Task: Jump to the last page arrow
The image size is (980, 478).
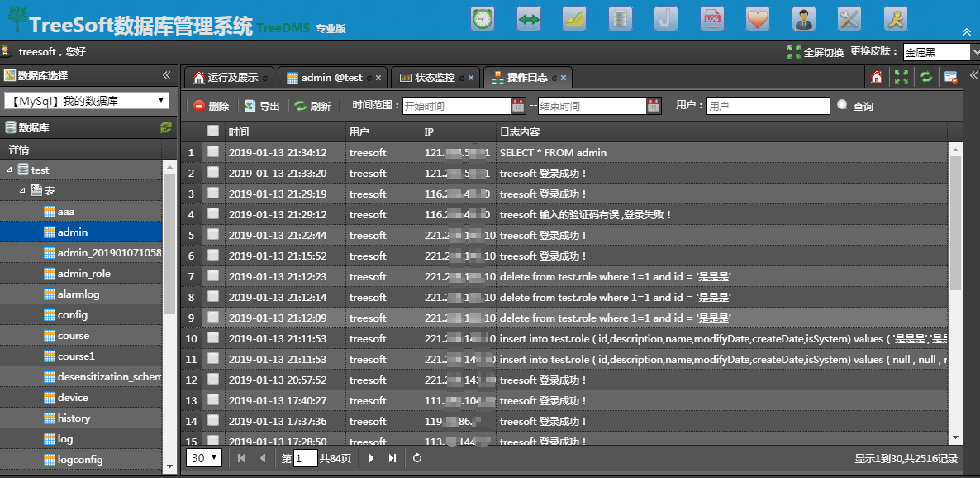Action: pos(392,458)
